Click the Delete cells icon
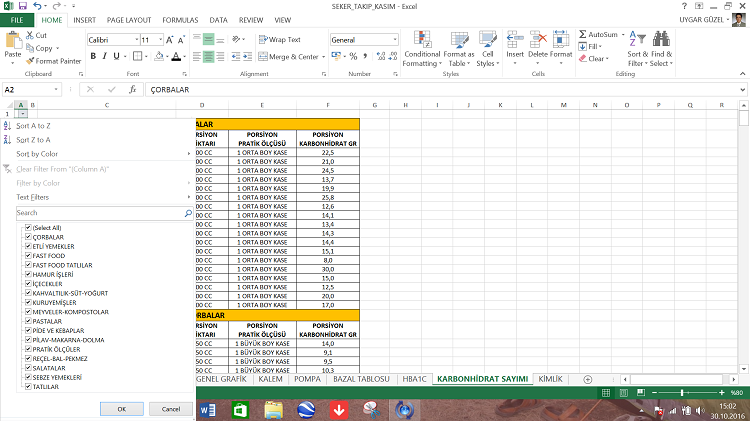Image resolution: width=750 pixels, height=421 pixels. click(538, 40)
